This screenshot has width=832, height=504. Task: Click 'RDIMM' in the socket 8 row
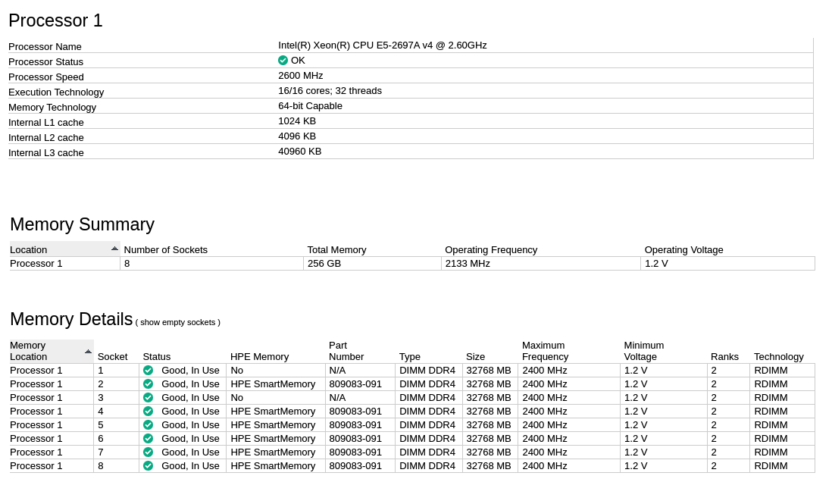click(x=771, y=466)
